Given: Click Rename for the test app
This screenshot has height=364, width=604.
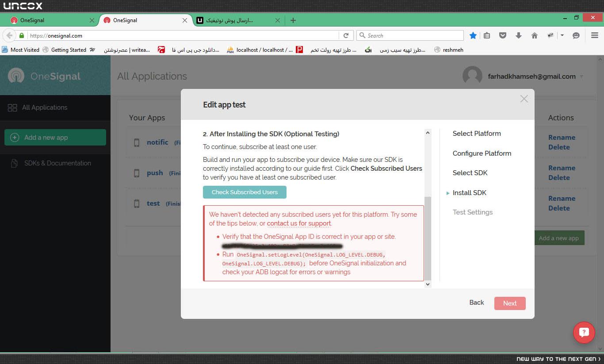Looking at the screenshot, I should [562, 199].
